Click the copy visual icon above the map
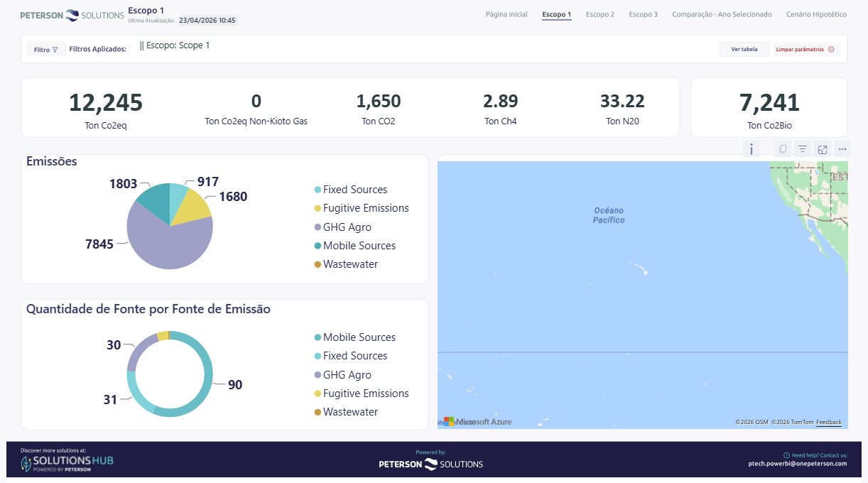The image size is (868, 483). pos(782,149)
